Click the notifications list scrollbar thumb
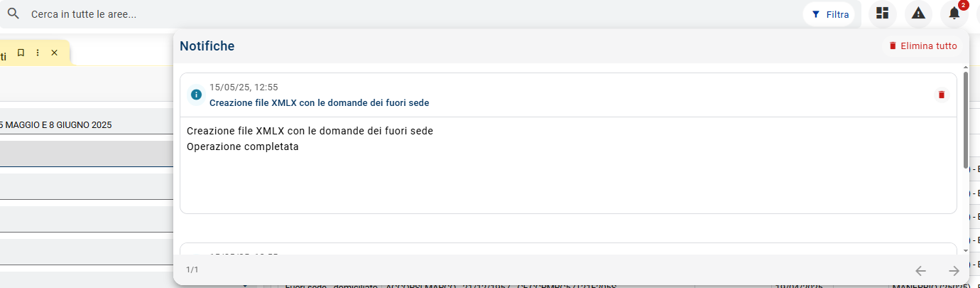Viewport: 980px width, 288px height. pos(965,119)
